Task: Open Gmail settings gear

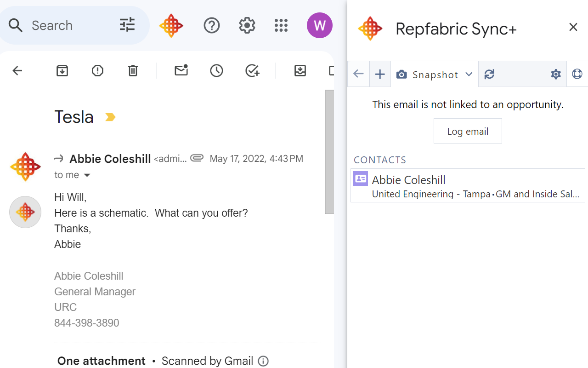Action: click(x=247, y=25)
